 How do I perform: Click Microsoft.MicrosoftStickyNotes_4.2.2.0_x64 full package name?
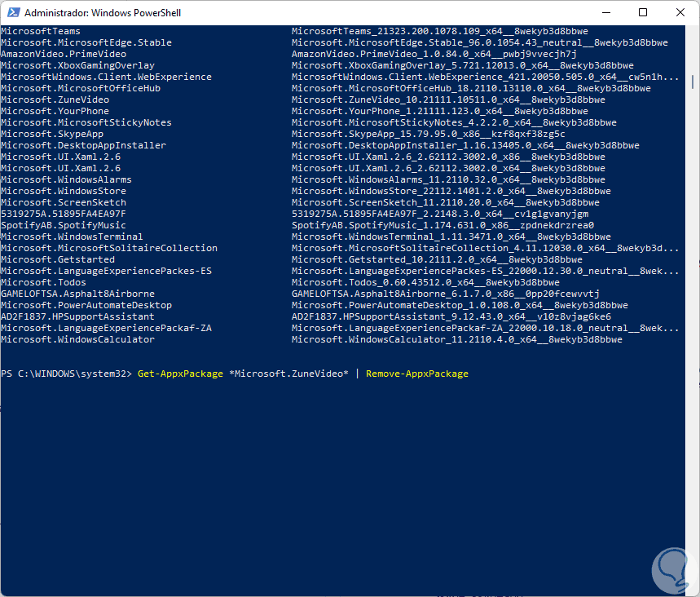(x=454, y=122)
